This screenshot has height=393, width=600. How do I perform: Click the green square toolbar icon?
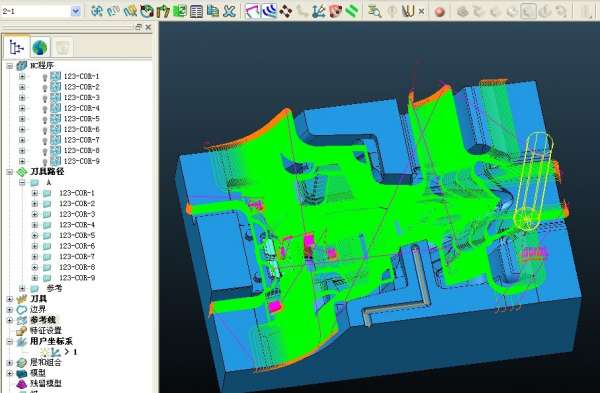[x=179, y=11]
